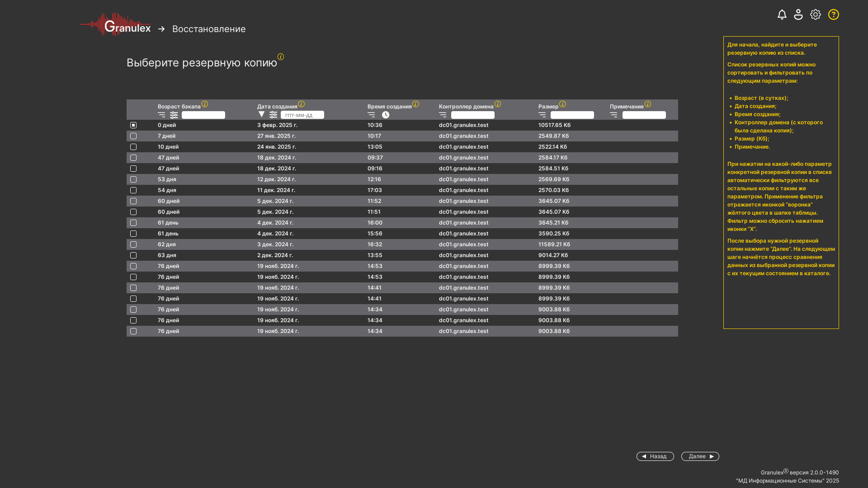Show info for 'Дата создания' column
Screen dimensions: 868x488
tap(302, 104)
